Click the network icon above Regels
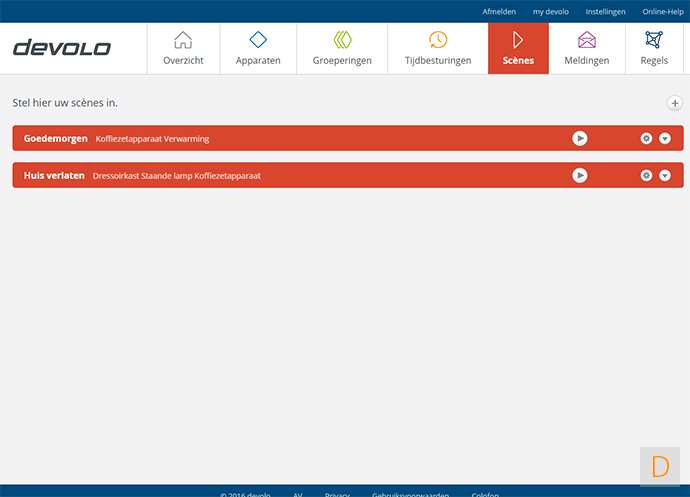 [654, 40]
